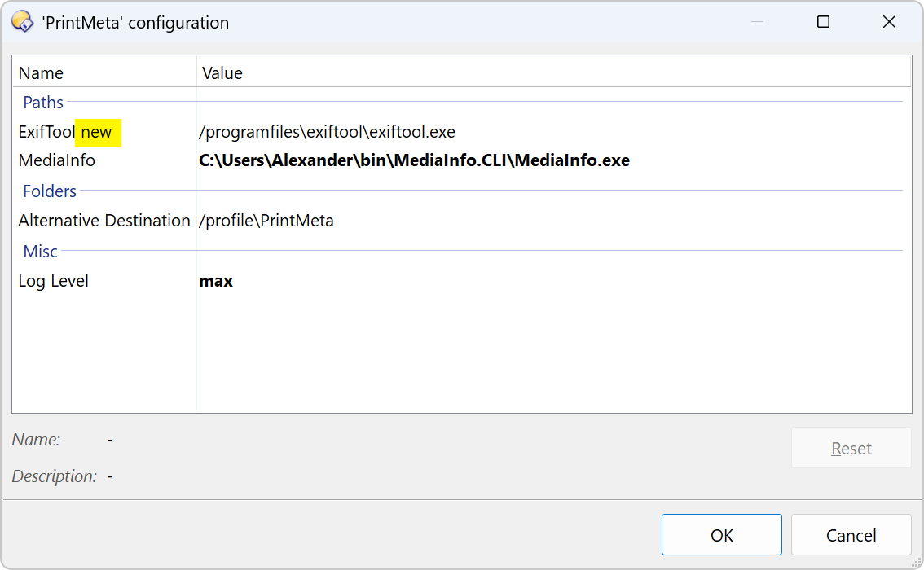Collapse the Paths group header

point(43,103)
